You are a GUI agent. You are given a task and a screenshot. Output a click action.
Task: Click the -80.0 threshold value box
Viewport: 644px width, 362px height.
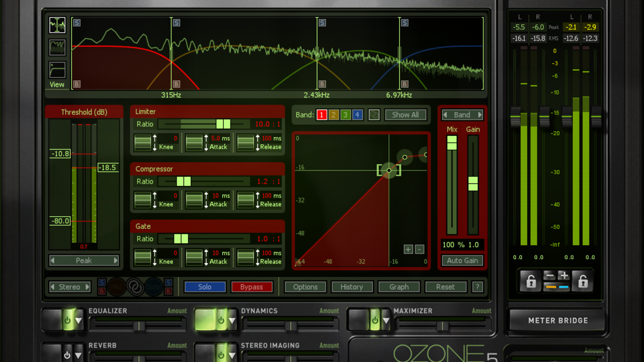tap(60, 221)
